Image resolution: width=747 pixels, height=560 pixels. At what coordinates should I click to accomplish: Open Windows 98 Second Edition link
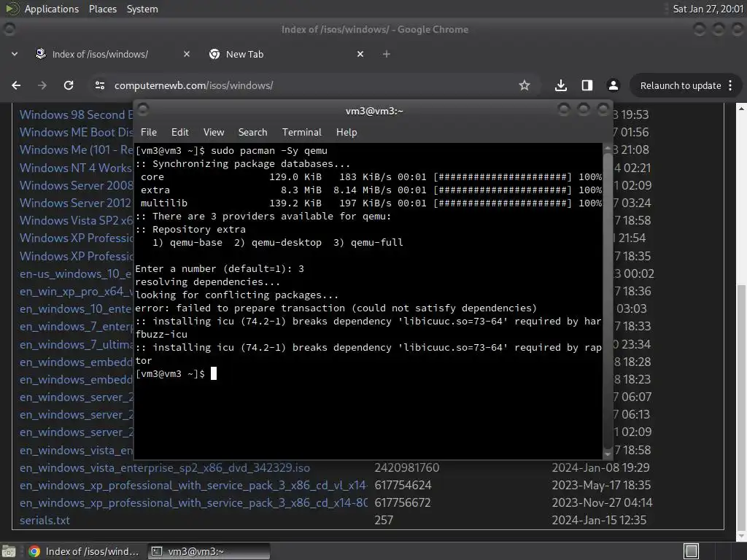pyautogui.click(x=76, y=114)
